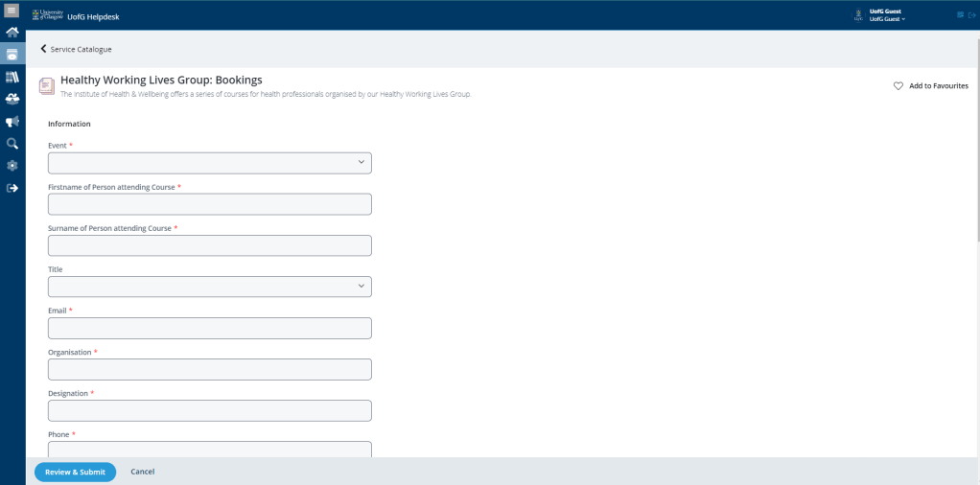Screen dimensions: 980x485
Task: Go to the Home icon in sidebar
Action: pos(12,33)
